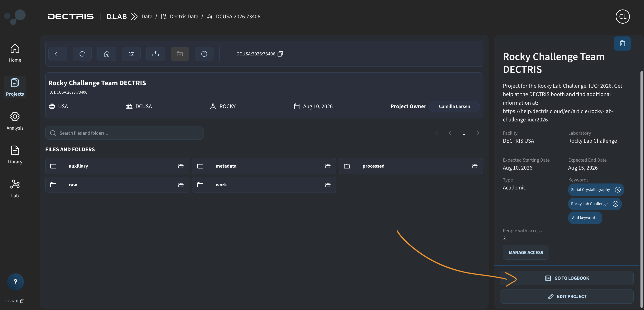The height and width of the screenshot is (310, 644).
Task: Click the open-folder icon for metadata
Action: click(x=328, y=166)
